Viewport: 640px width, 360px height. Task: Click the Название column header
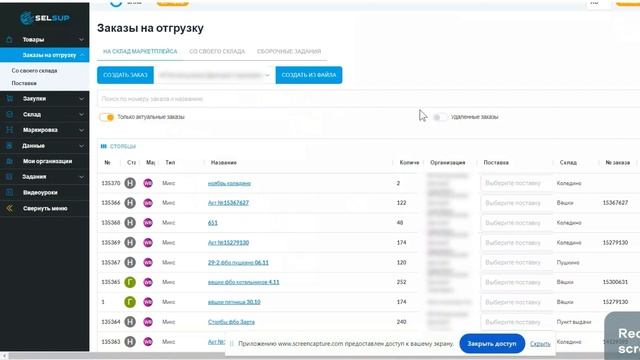tap(224, 162)
